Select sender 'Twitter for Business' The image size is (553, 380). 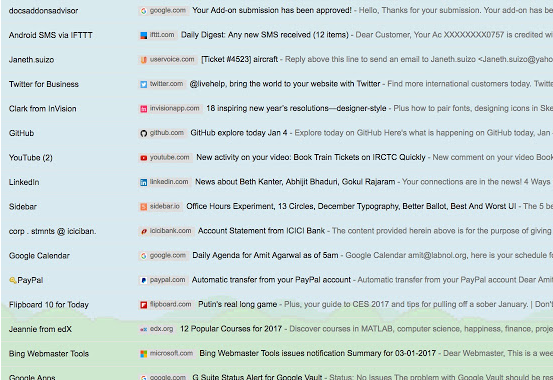(x=44, y=84)
